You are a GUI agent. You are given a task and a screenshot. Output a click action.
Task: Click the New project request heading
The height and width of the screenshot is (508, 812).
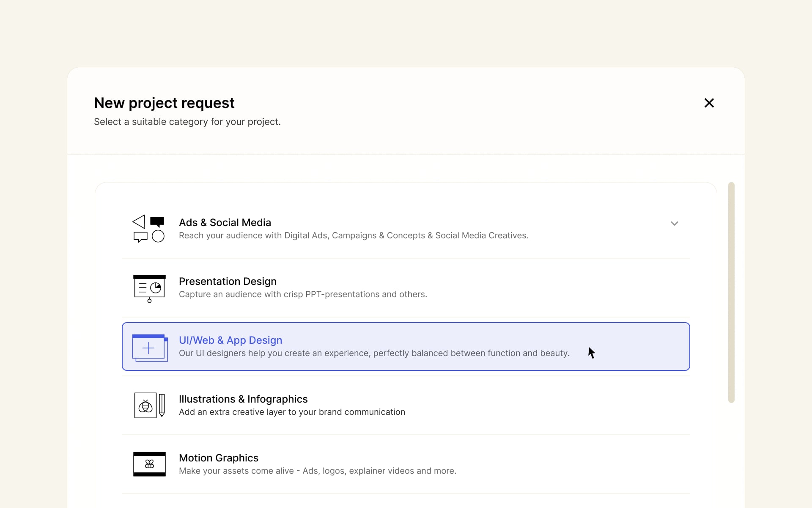point(164,103)
